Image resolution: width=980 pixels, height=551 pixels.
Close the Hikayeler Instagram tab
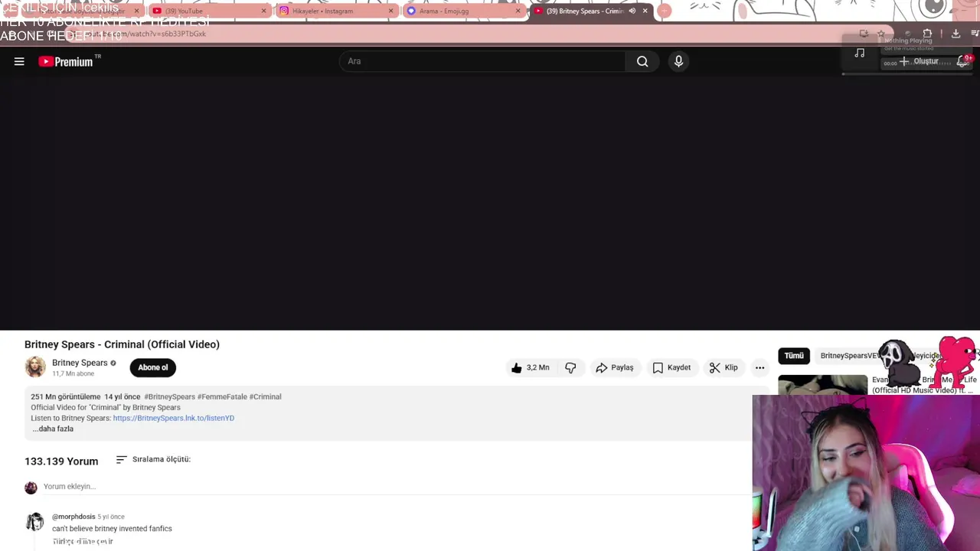391,11
